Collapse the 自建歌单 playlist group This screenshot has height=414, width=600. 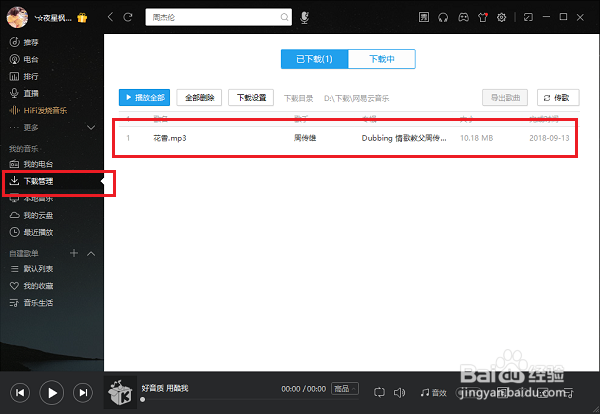tap(91, 253)
